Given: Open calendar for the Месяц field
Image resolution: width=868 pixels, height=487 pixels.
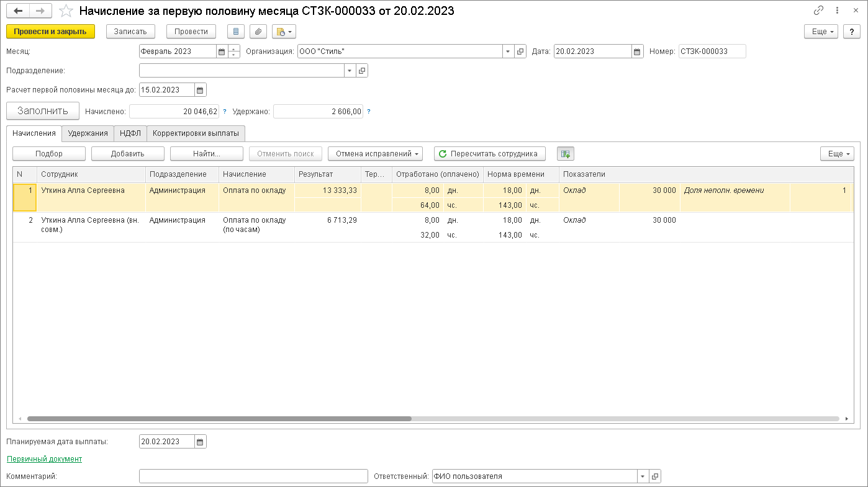Looking at the screenshot, I should click(x=222, y=51).
